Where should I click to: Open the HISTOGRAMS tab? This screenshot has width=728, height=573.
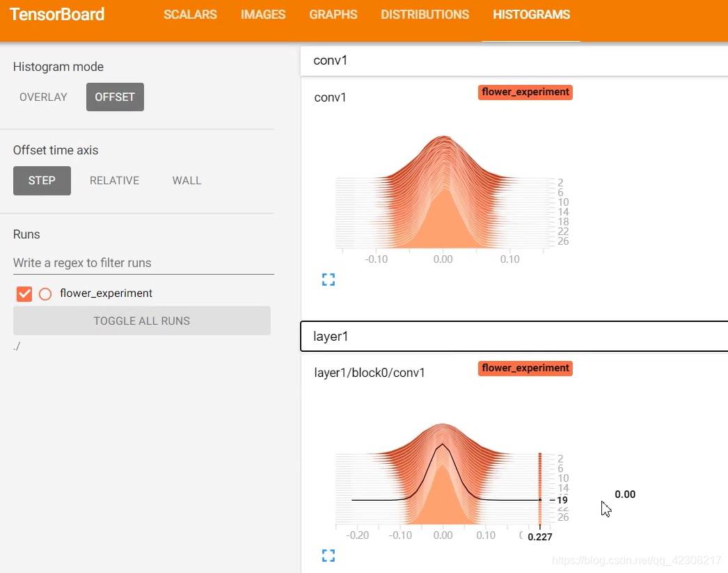pyautogui.click(x=531, y=15)
